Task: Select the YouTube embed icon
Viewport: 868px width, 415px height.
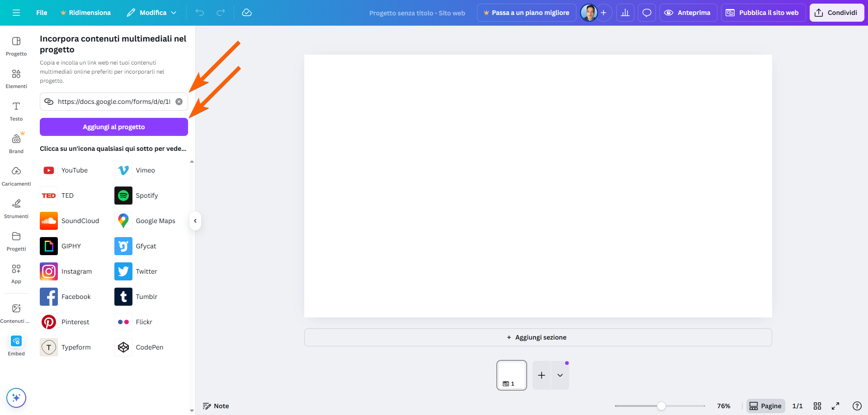Action: [x=49, y=170]
